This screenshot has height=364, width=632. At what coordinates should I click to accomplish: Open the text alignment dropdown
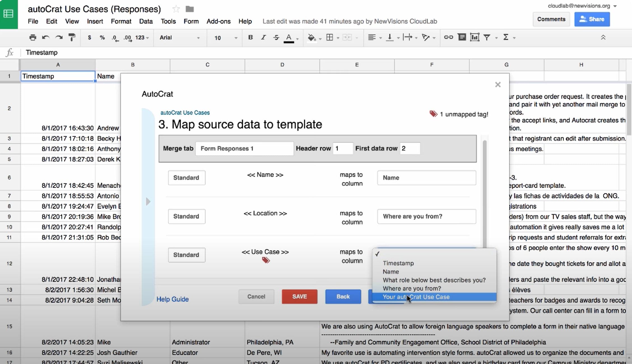tap(374, 37)
